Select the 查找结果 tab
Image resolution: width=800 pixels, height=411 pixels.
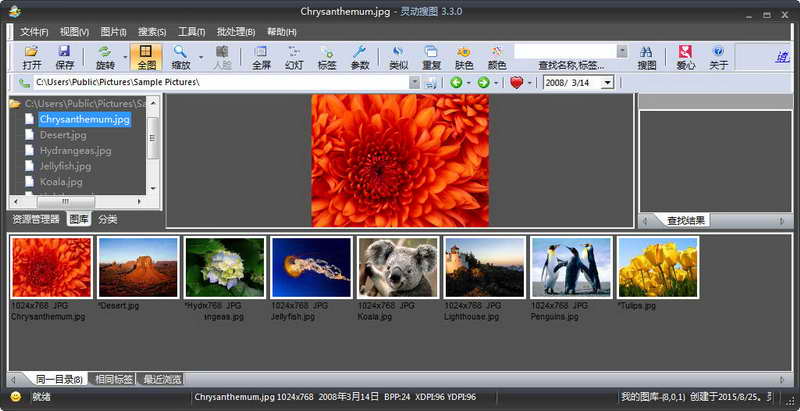pyautogui.click(x=686, y=221)
